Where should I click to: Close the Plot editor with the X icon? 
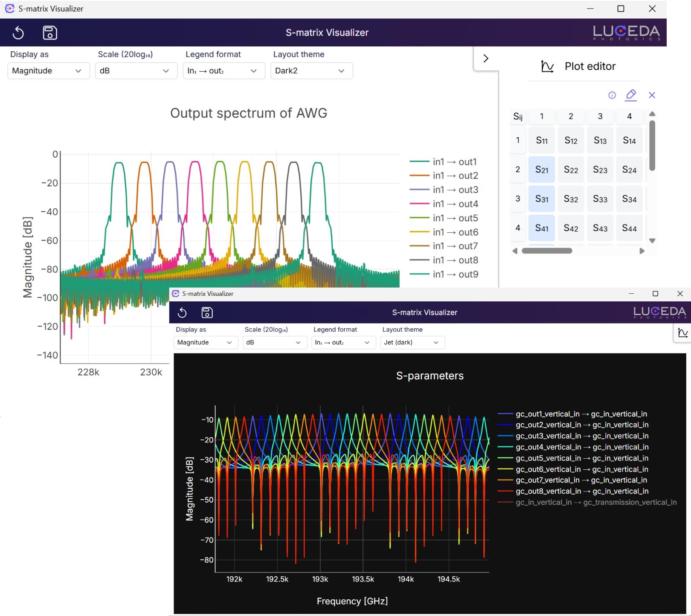(x=652, y=95)
